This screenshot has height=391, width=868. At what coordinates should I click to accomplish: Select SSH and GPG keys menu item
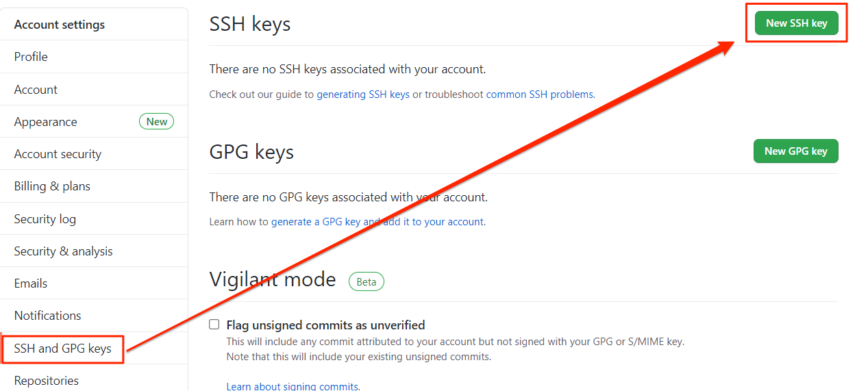(x=62, y=349)
